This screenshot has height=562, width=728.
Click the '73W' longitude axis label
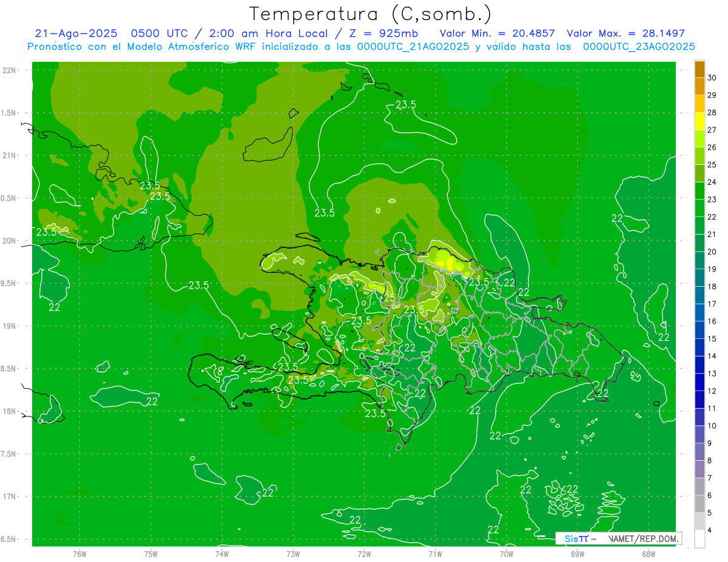click(x=293, y=554)
